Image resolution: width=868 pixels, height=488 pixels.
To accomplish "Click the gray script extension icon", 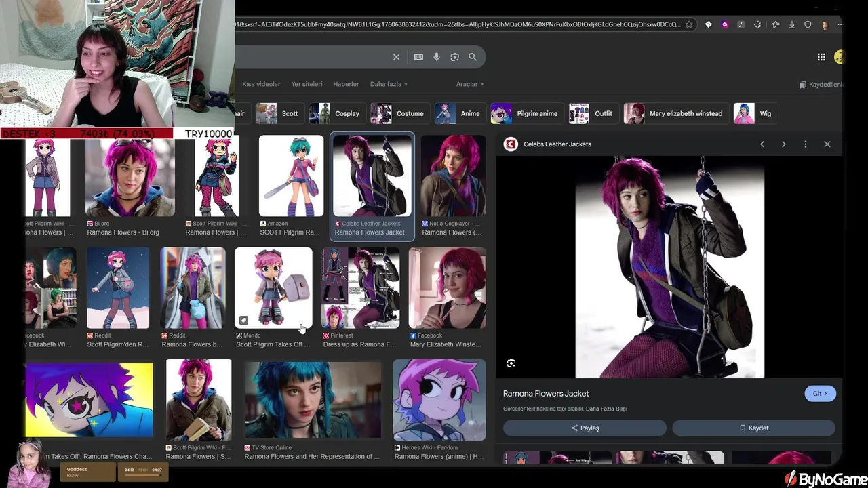I will 741,24.
